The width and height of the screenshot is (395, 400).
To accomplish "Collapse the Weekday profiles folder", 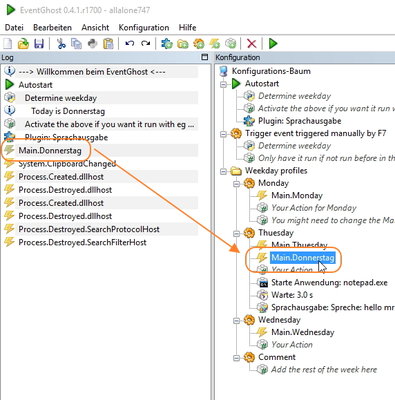I will pyautogui.click(x=223, y=171).
